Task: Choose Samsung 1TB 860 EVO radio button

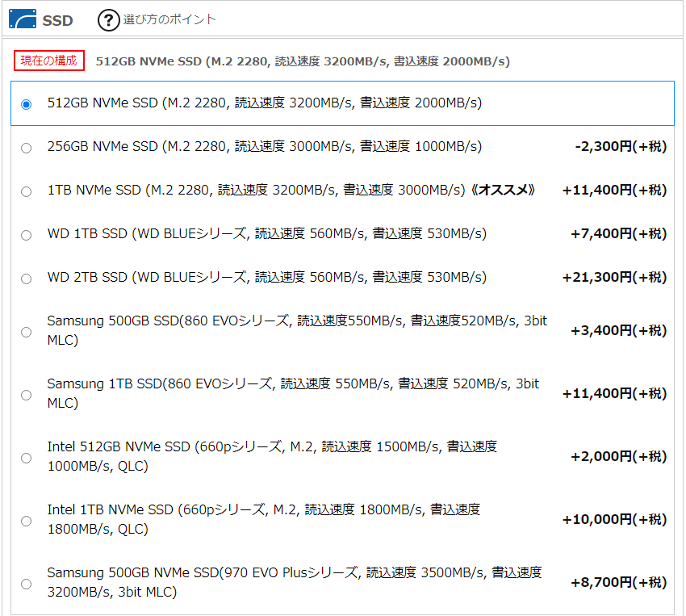Action: pos(27,395)
